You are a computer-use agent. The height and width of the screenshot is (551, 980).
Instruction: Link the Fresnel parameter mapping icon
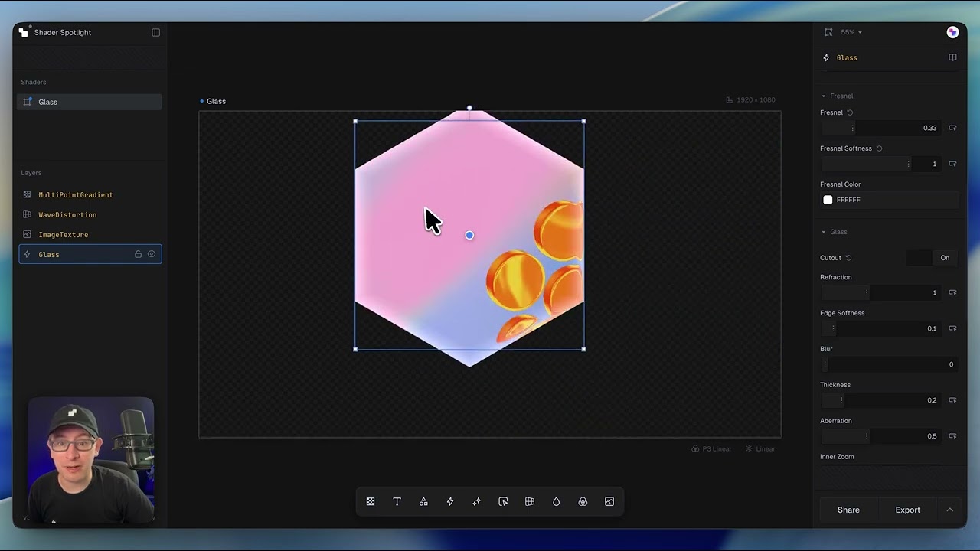click(952, 128)
